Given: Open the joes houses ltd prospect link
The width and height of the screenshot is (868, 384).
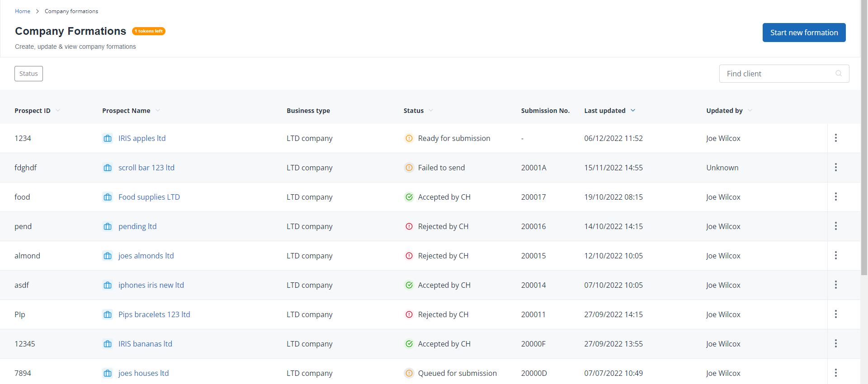Looking at the screenshot, I should [143, 373].
